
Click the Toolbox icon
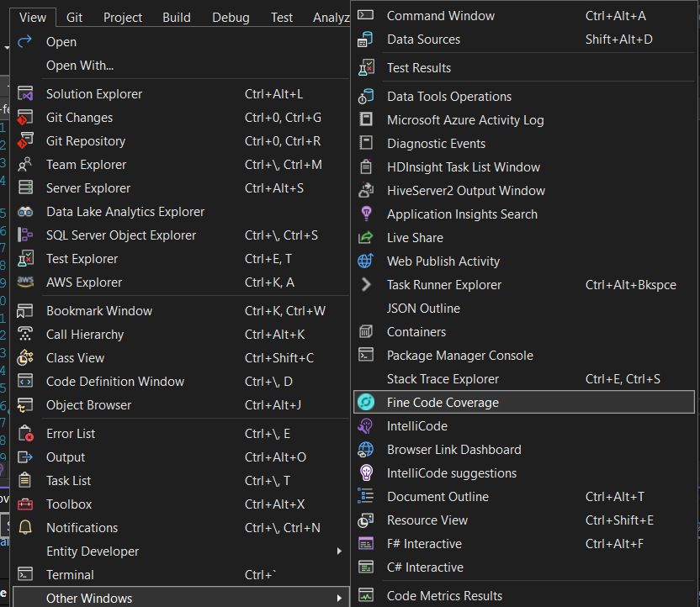click(25, 504)
